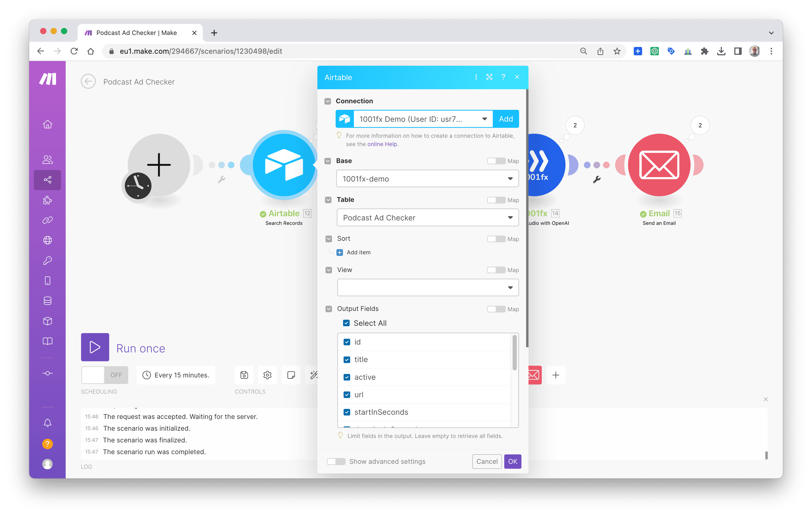The width and height of the screenshot is (812, 517).
Task: Open the empty View dropdown
Action: [x=427, y=287]
